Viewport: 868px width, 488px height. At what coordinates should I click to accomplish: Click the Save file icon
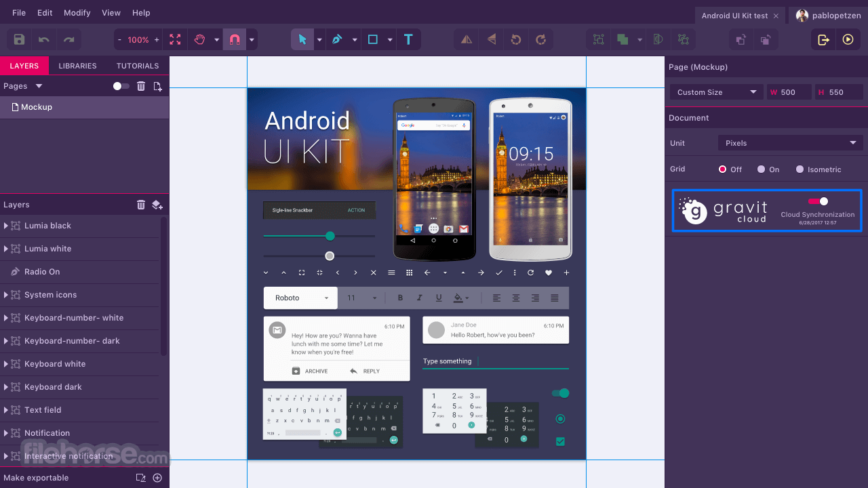[20, 40]
